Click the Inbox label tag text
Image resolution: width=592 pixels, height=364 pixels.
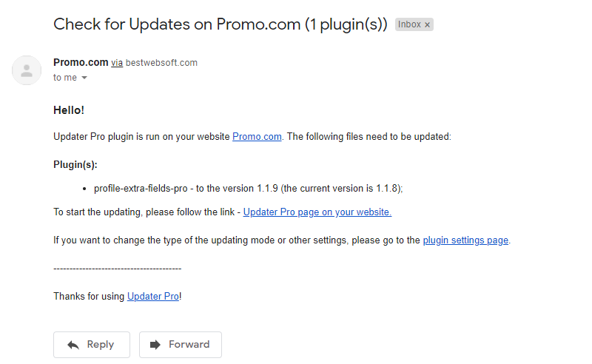(409, 24)
